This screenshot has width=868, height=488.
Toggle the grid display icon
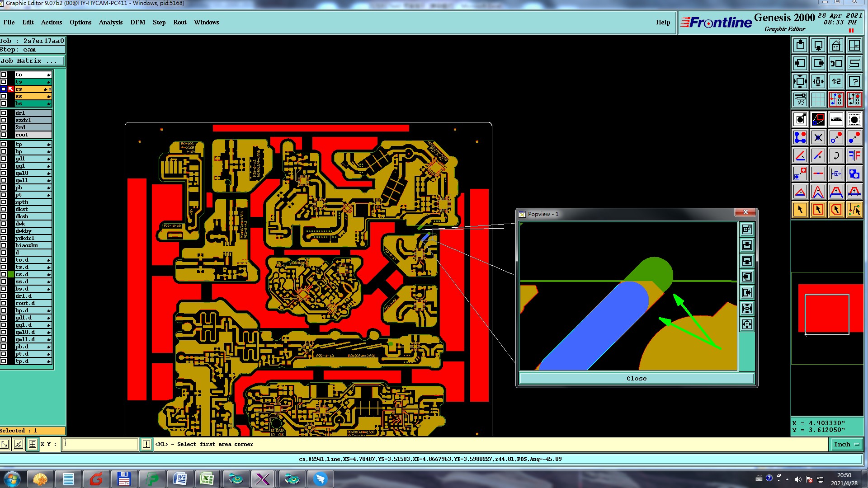tap(818, 99)
